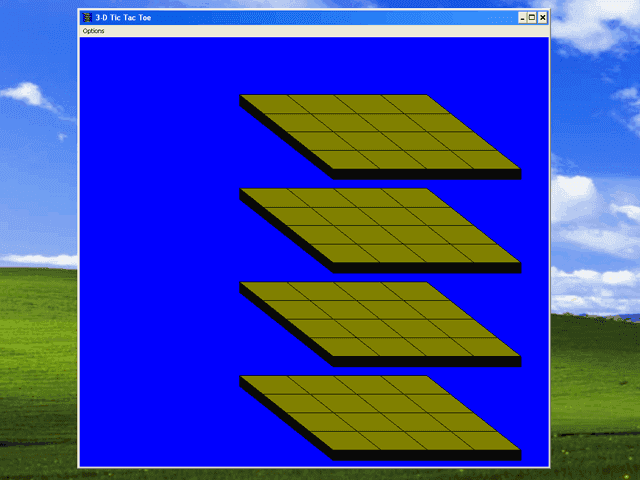Mark back-right corner cell of second board
The width and height of the screenshot is (640, 480).
(415, 198)
